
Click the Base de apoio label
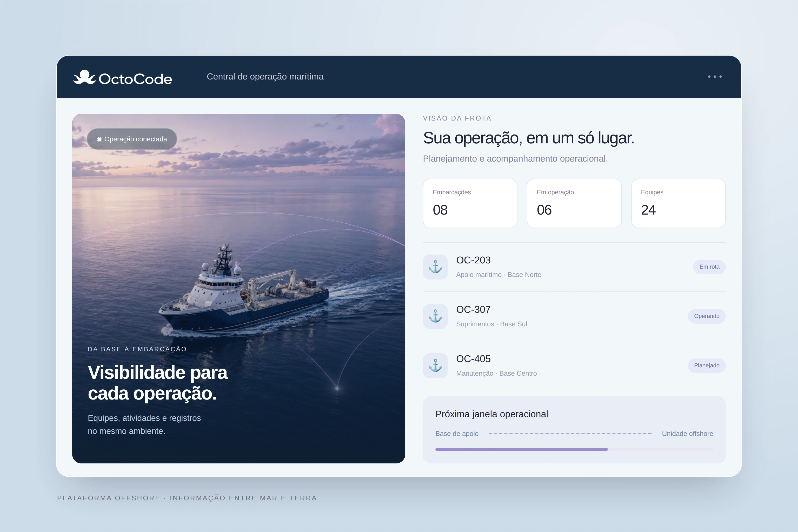pyautogui.click(x=457, y=434)
